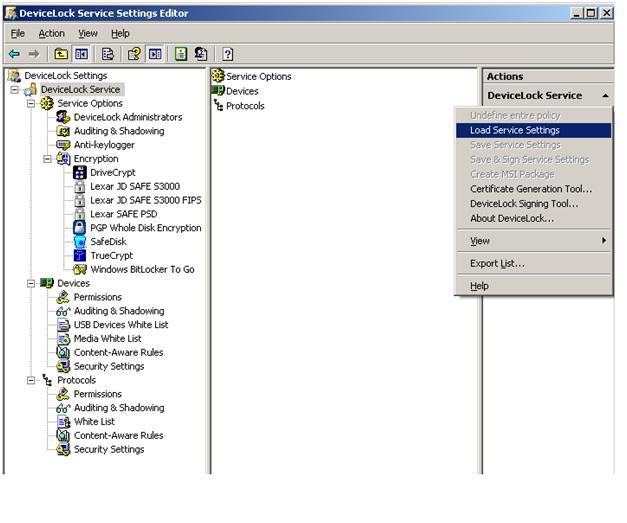This screenshot has width=627, height=523.
Task: Toggle the Show/Hide Console Tree toolbar icon
Action: [82, 54]
